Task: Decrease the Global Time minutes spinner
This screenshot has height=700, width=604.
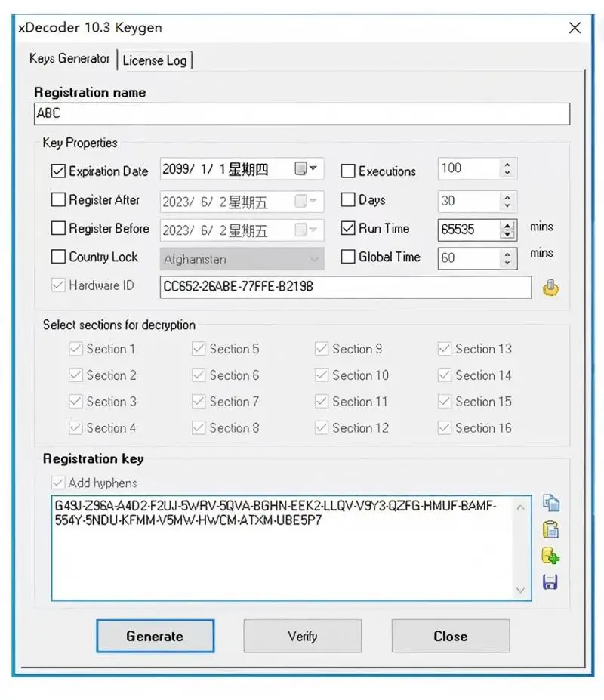Action: [507, 263]
